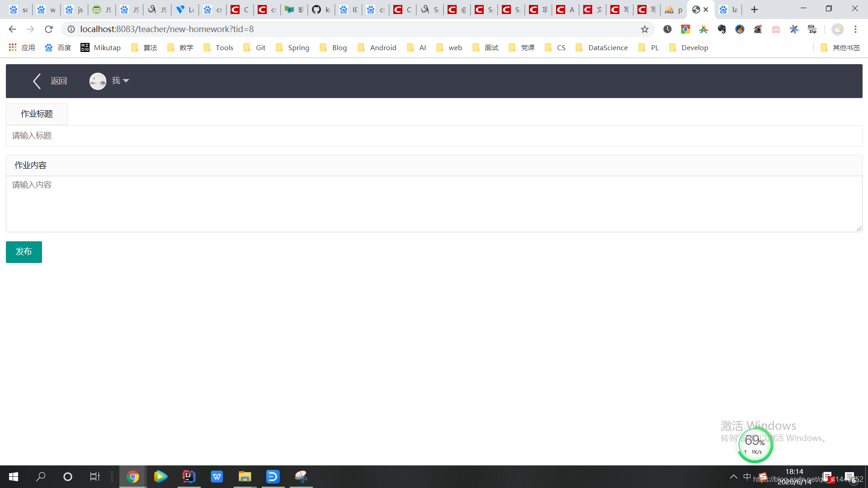Expand the 我 user dropdown menu
This screenshot has height=488, width=868.
point(120,81)
